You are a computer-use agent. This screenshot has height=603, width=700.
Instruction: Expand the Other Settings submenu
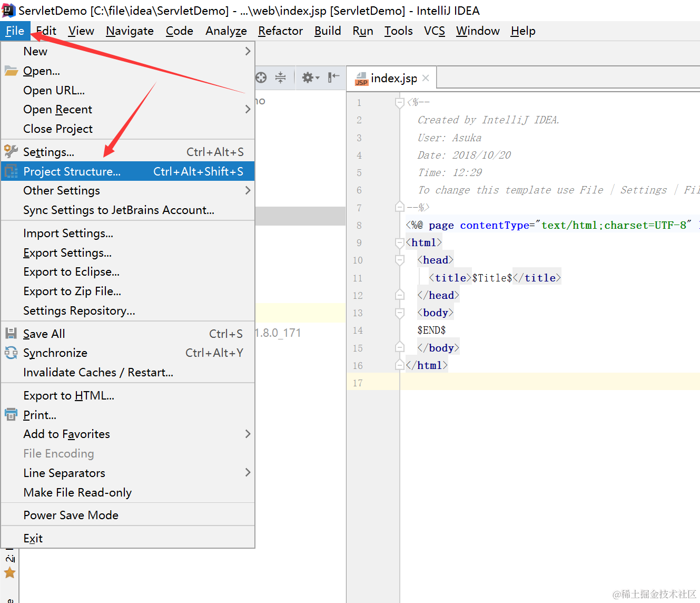(128, 190)
